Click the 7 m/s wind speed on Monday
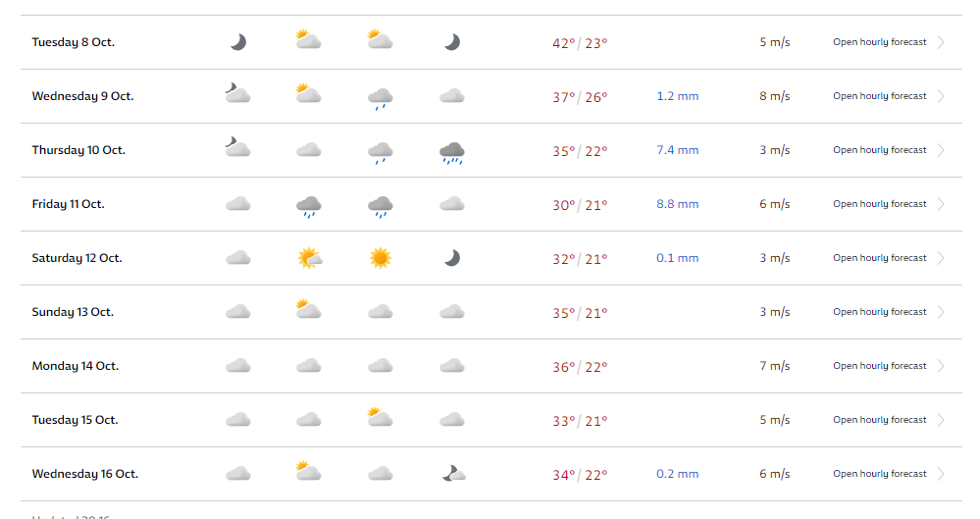Viewport: 980px width, 519px height. pos(775,366)
